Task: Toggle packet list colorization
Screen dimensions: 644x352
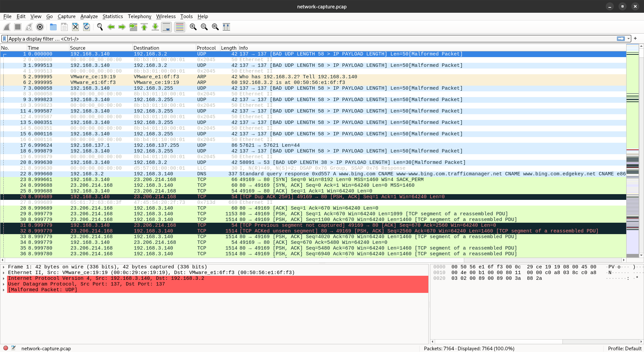Action: click(180, 27)
